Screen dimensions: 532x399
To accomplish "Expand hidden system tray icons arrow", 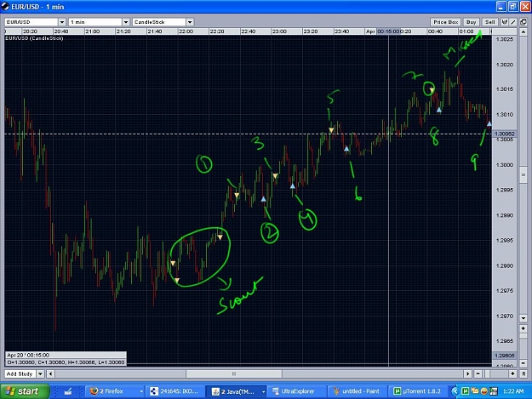I will 455,391.
